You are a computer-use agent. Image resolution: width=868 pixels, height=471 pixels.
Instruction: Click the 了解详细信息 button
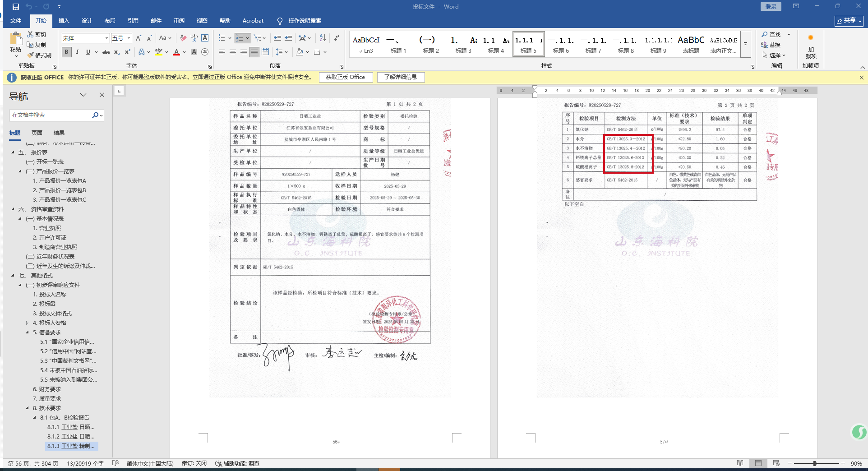(x=401, y=77)
